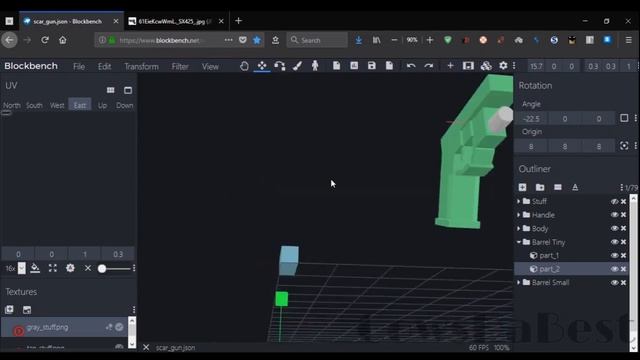Select gray_stuff.png texture

(47, 327)
